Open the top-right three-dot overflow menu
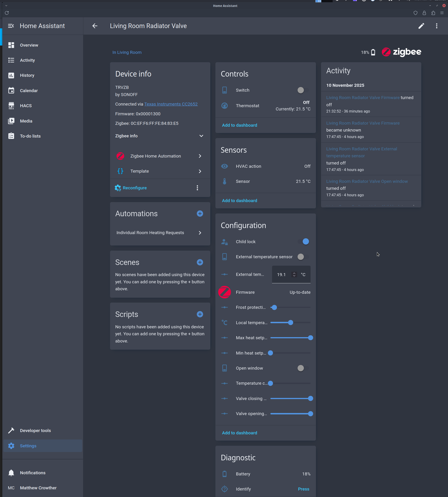The height and width of the screenshot is (497, 448). (436, 26)
